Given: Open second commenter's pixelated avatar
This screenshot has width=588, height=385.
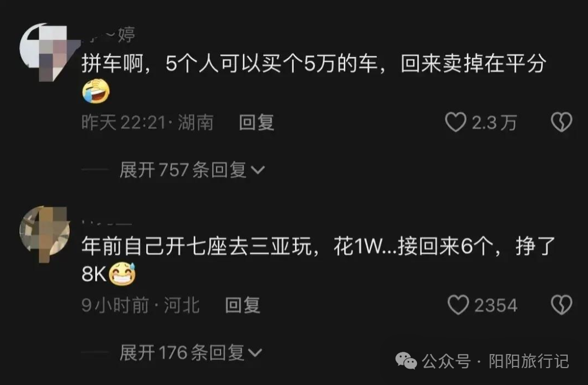Looking at the screenshot, I should 45,234.
